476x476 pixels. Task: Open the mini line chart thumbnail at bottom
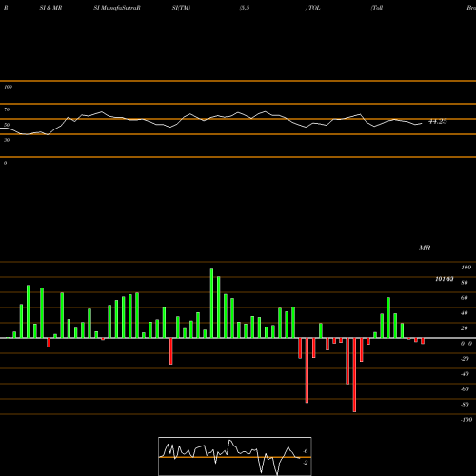(235, 456)
